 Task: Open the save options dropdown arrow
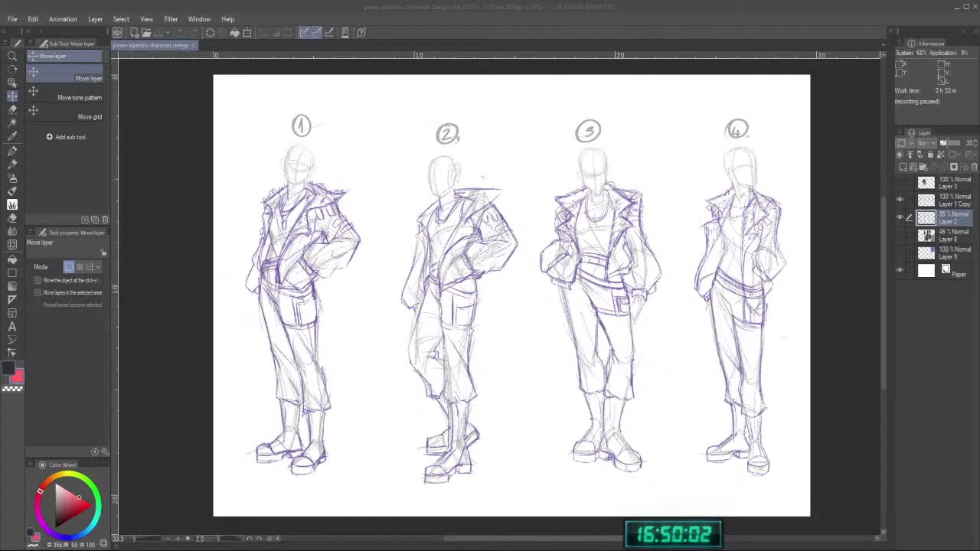pos(168,32)
